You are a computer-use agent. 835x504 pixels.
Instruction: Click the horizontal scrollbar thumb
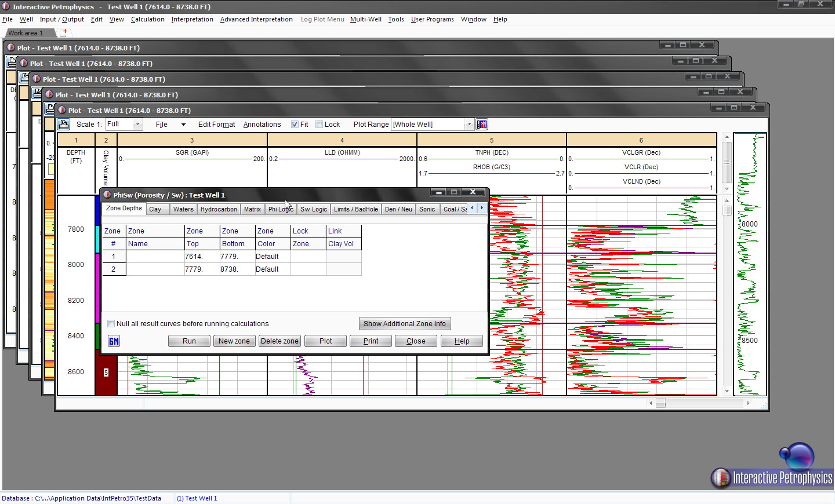tap(660, 403)
